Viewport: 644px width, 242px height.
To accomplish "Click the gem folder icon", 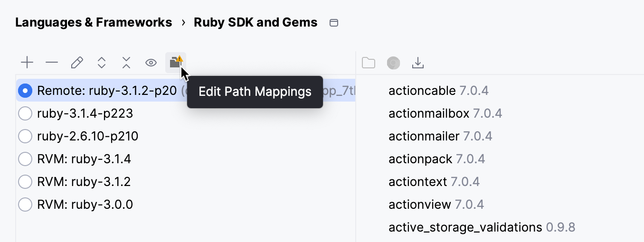I will coord(368,63).
